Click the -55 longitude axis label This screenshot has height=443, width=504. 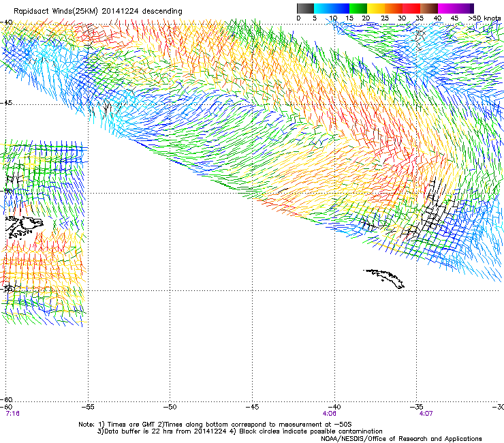88,407
